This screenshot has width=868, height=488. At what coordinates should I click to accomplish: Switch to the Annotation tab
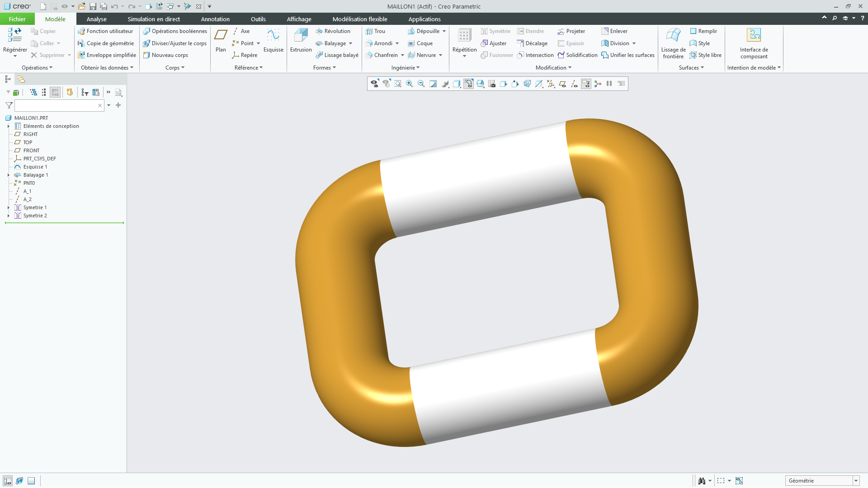[x=215, y=19]
